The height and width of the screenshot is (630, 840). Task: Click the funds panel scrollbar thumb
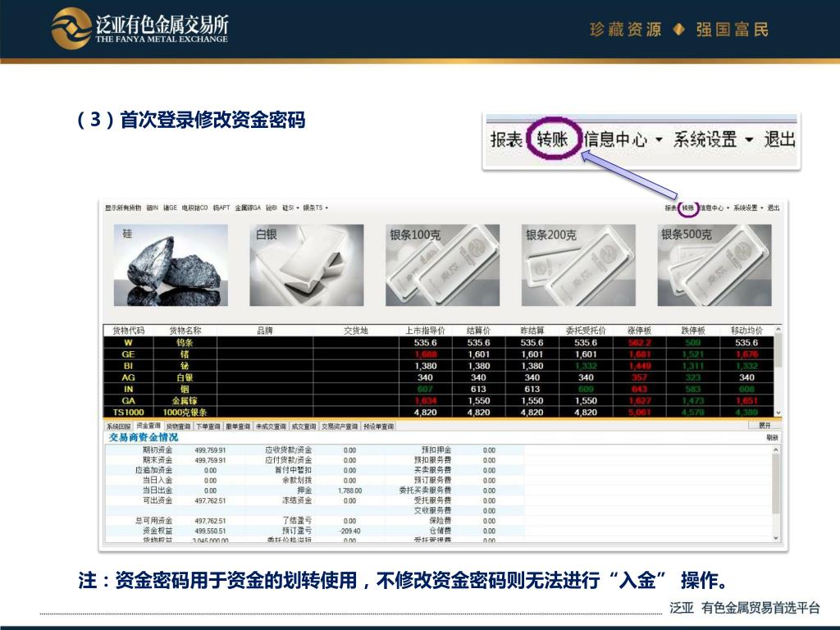[x=776, y=485]
